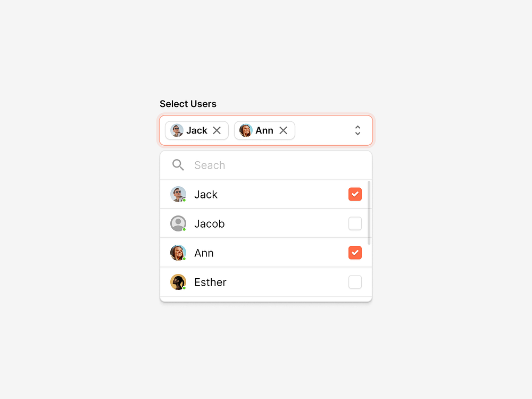532x399 pixels.
Task: Click Esther's avatar in the list
Action: pyautogui.click(x=178, y=282)
